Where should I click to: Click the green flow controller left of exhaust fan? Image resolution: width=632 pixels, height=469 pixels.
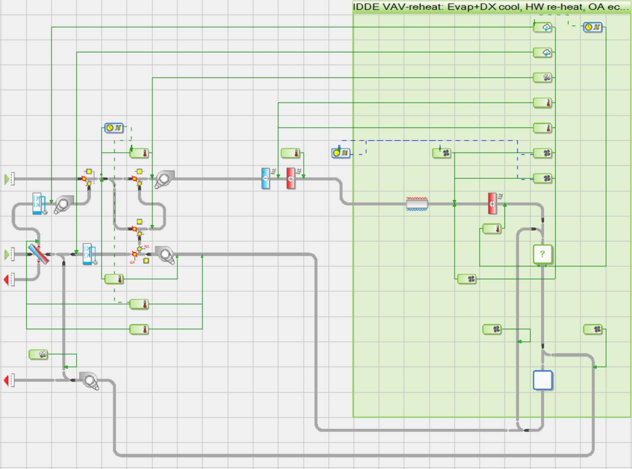pos(38,354)
